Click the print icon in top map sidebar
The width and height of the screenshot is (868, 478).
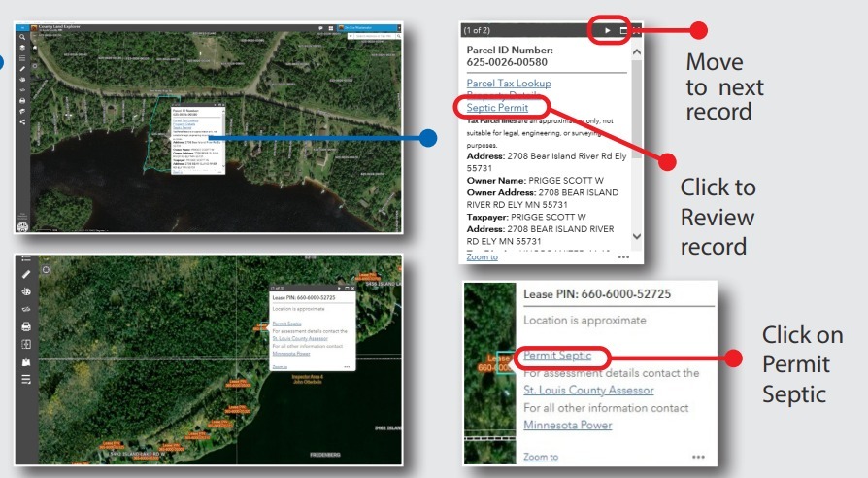22,99
